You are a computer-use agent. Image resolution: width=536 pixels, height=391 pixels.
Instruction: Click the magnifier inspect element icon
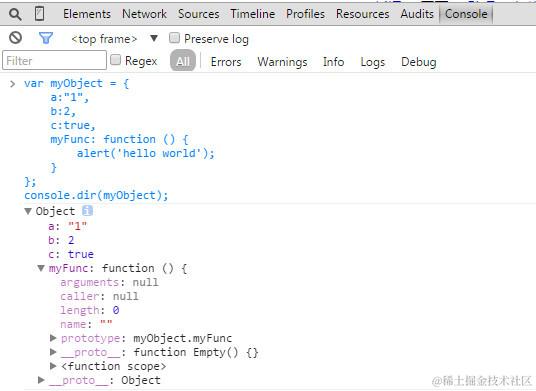pos(15,14)
